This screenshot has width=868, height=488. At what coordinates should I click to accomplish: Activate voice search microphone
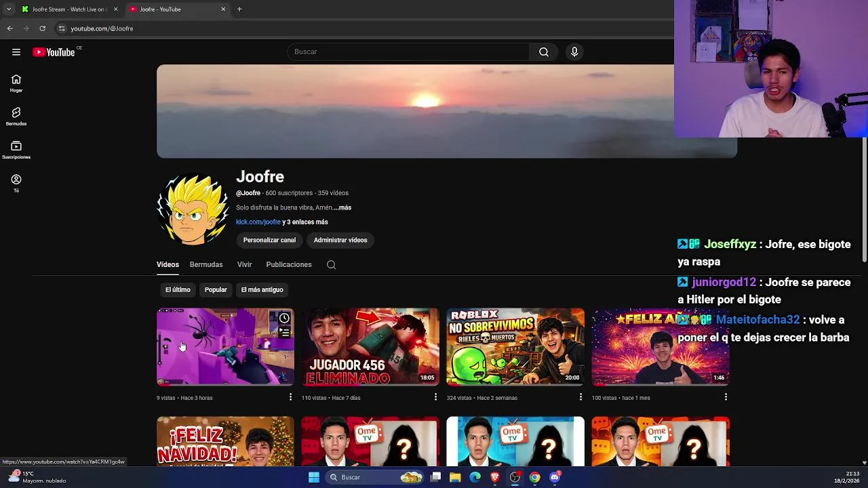(574, 52)
